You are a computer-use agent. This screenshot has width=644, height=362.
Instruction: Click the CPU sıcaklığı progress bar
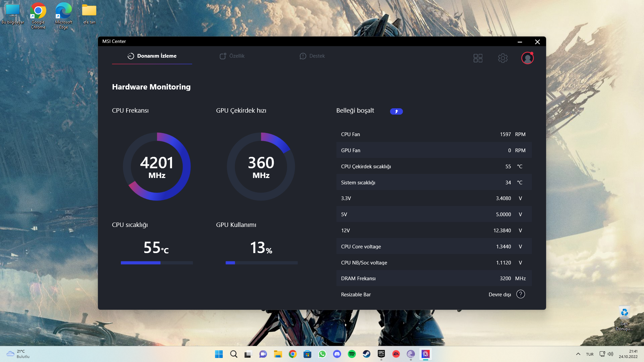[x=157, y=263]
